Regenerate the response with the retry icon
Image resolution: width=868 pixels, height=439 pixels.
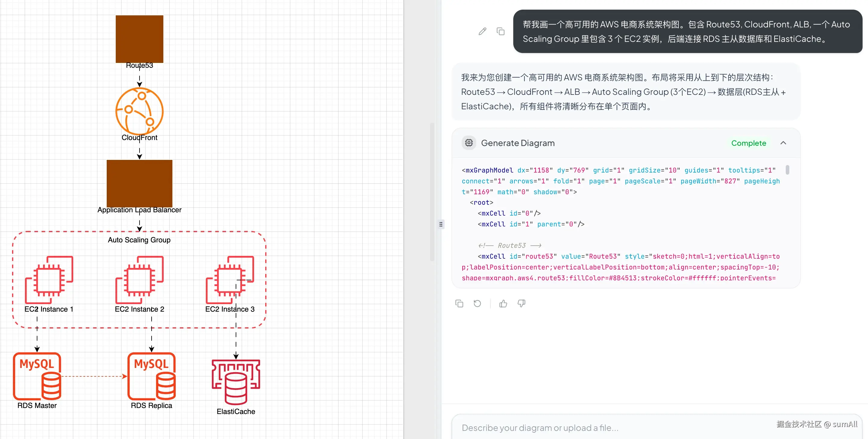point(477,303)
